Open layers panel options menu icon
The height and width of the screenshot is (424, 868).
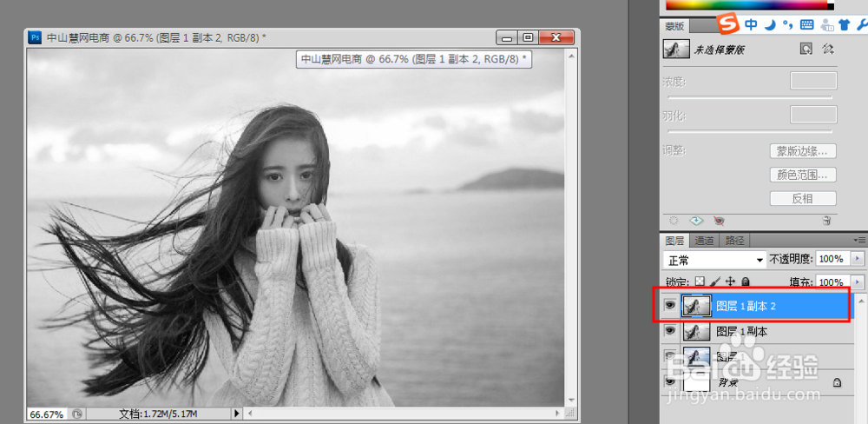(859, 240)
